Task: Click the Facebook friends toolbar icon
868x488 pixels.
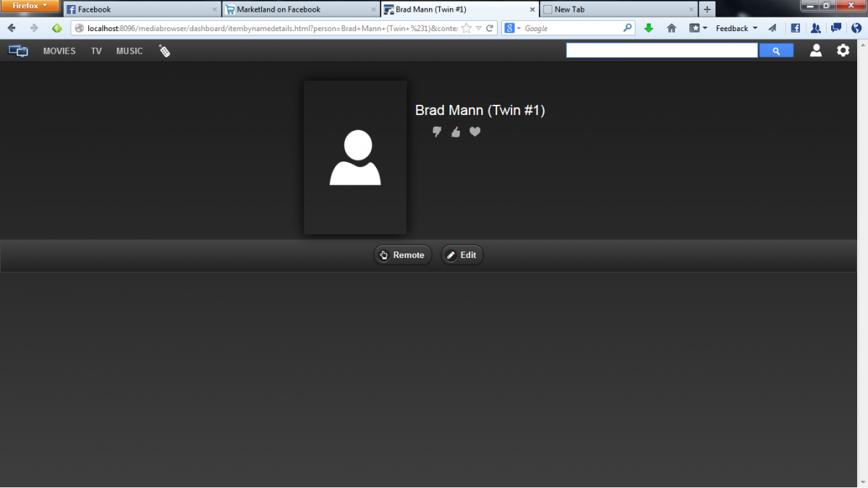Action: click(816, 28)
